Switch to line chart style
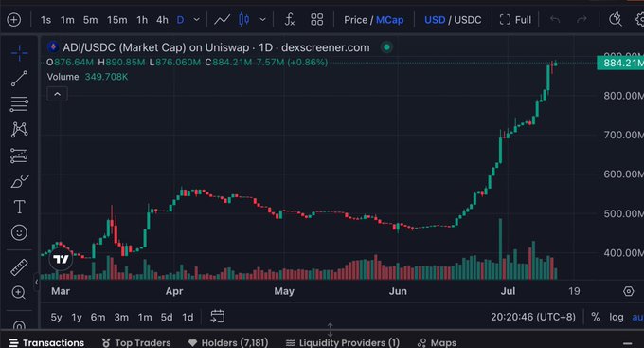 point(222,19)
